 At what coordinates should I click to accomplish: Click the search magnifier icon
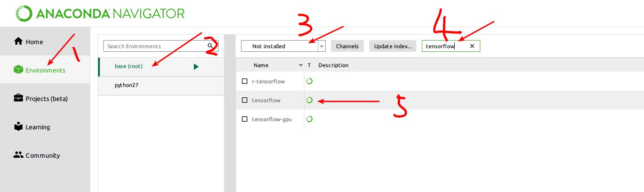click(x=210, y=46)
